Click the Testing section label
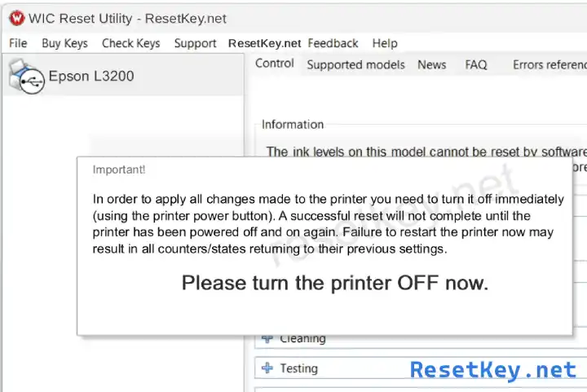 pyautogui.click(x=298, y=368)
